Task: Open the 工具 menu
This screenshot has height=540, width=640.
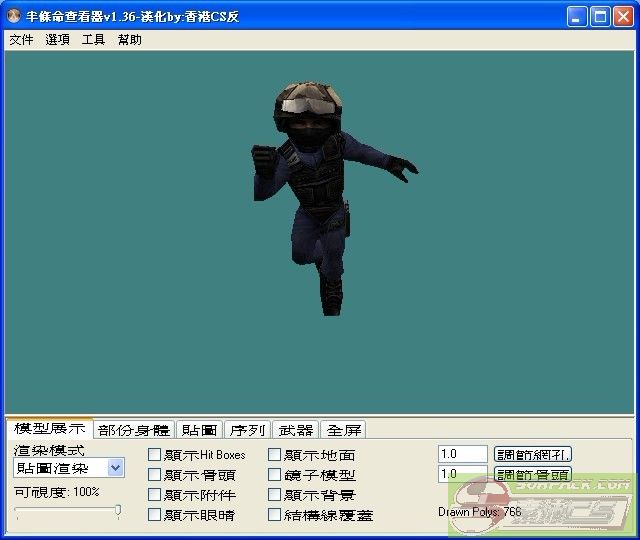Action: coord(93,40)
